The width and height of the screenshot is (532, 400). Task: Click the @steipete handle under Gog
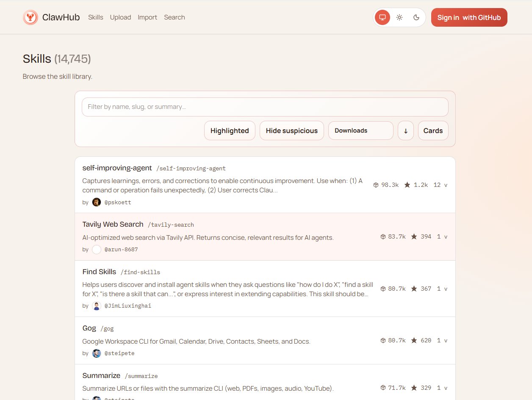(119, 353)
